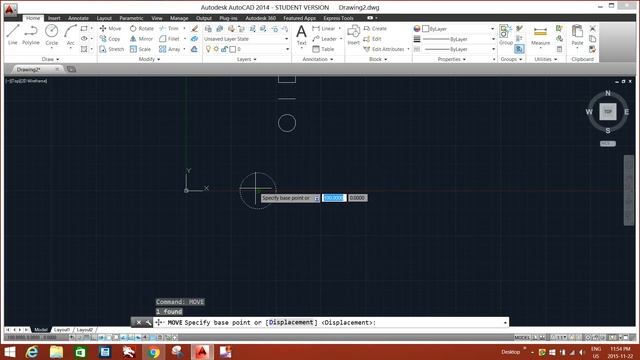The height and width of the screenshot is (360, 640).
Task: Open the Annotate ribbon tab
Action: point(78,18)
